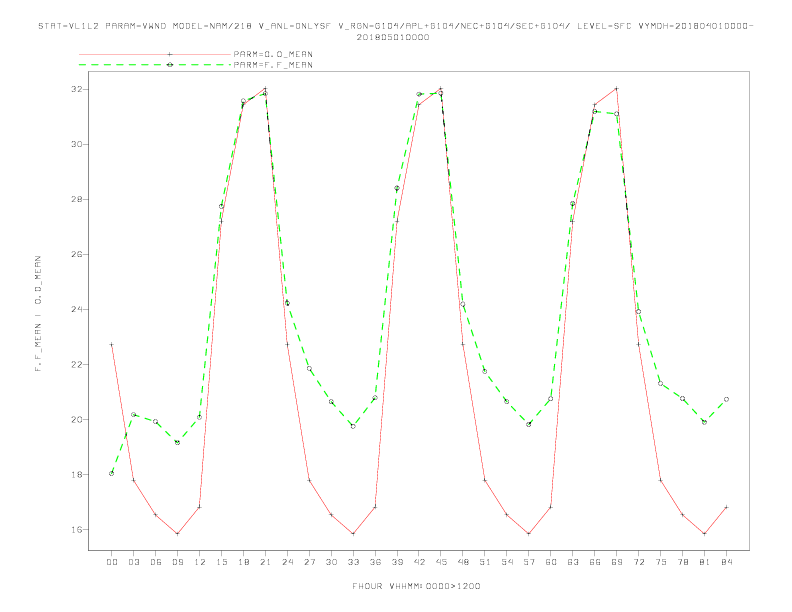
Task: Click the x-axis tick label 84
Action: [x=726, y=562]
